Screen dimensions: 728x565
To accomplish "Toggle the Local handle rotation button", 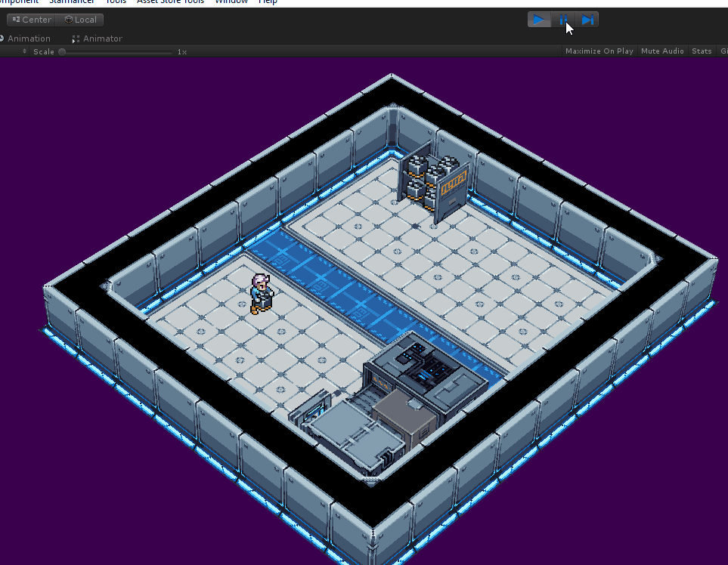I will click(x=80, y=20).
